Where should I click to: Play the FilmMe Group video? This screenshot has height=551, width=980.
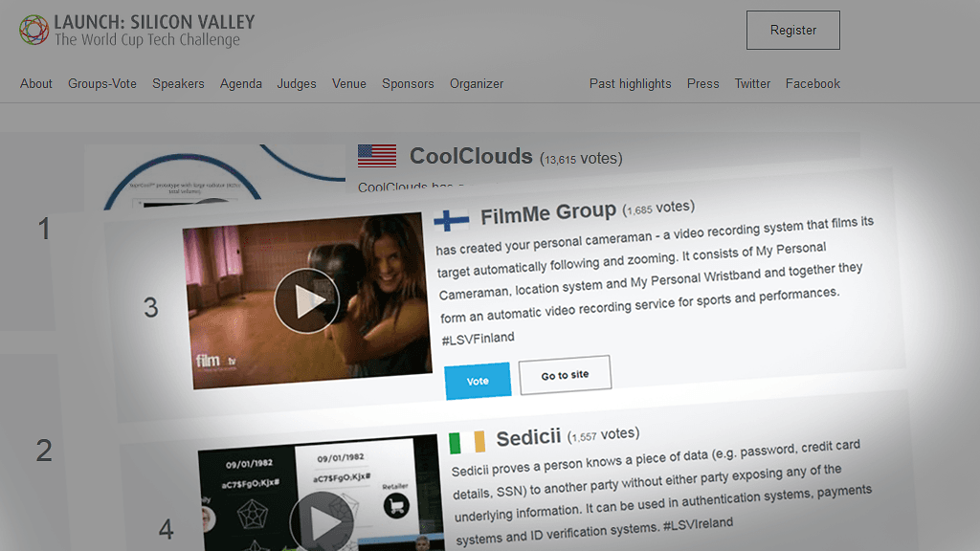306,301
